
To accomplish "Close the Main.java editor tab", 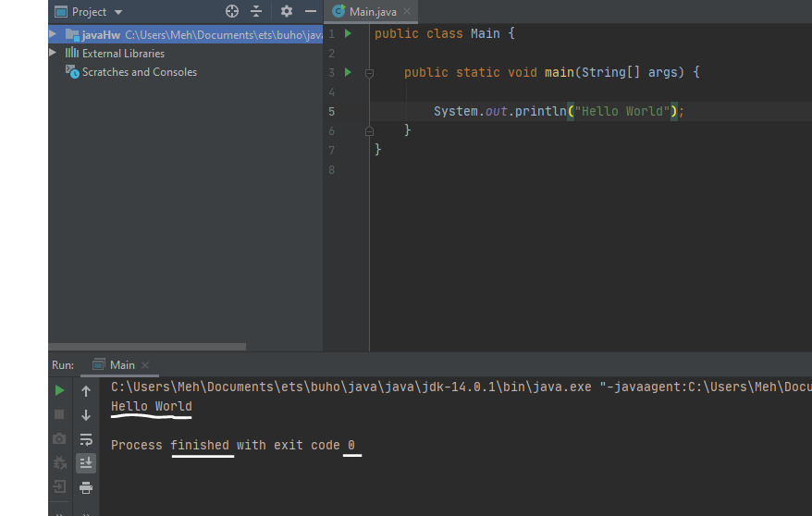I will (407, 11).
